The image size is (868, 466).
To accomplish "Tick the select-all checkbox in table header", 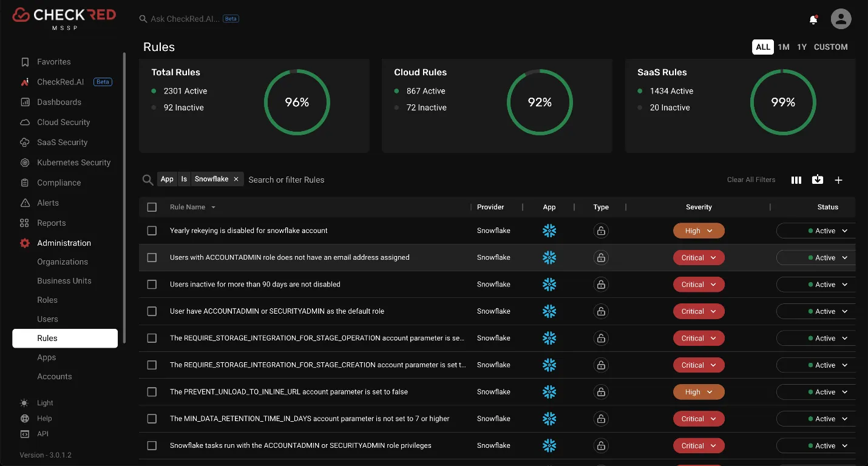I will [152, 207].
